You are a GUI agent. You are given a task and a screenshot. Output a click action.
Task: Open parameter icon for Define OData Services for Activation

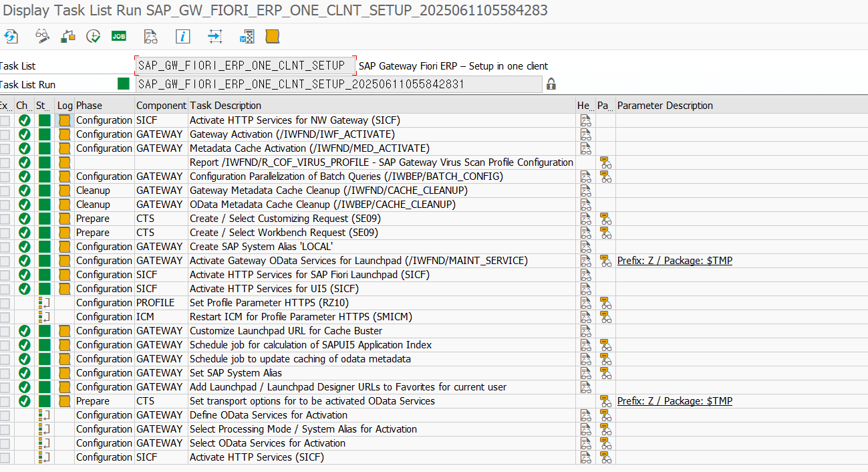coord(605,415)
